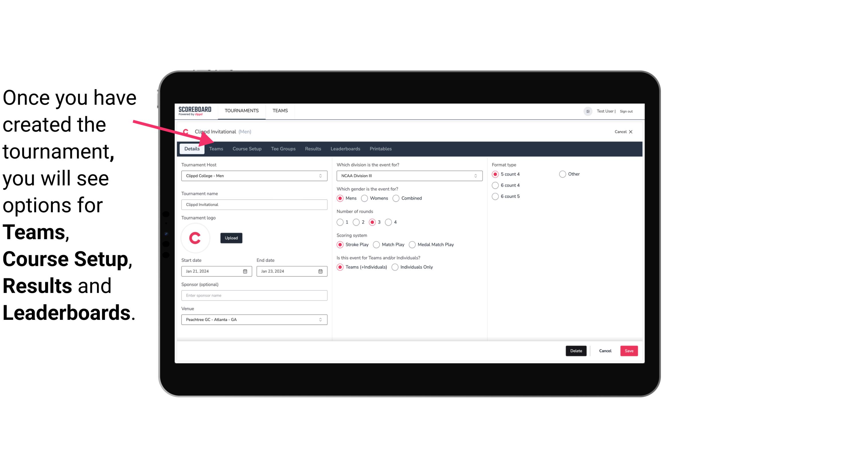Viewport: 868px width, 467px height.
Task: Switch to the Course Setup tab
Action: coord(247,148)
